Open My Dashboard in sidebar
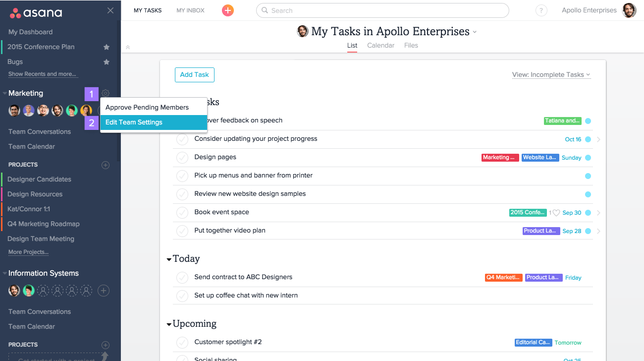The width and height of the screenshot is (644, 361). pyautogui.click(x=30, y=32)
